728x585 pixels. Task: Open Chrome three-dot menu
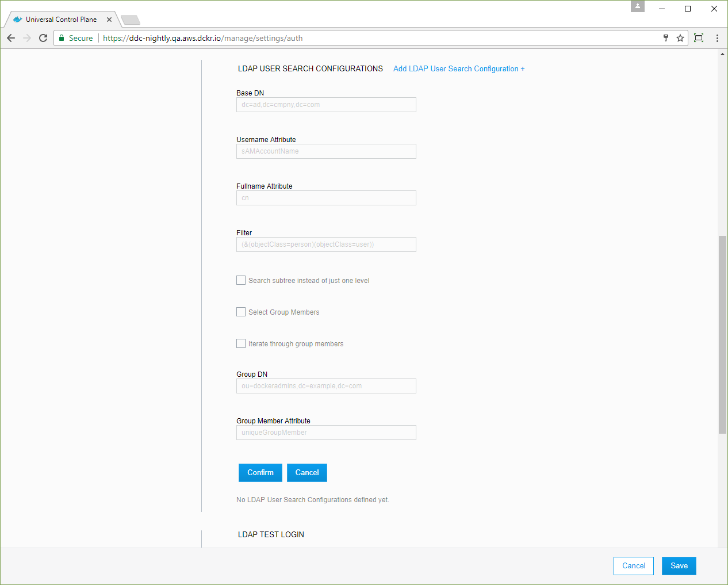(717, 38)
